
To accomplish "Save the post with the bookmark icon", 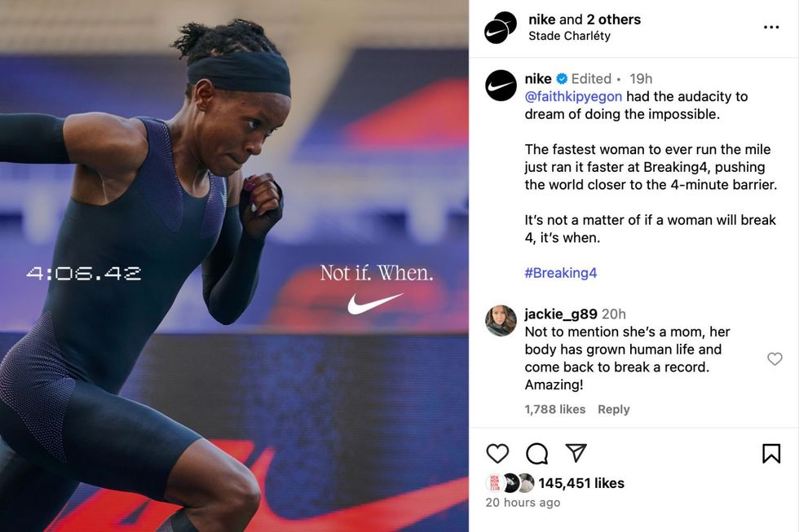I will pyautogui.click(x=771, y=453).
